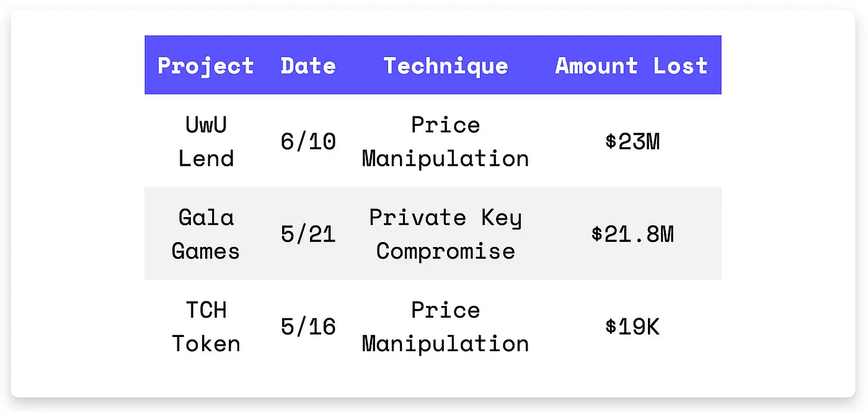Click the Amount Lost column header
Screen dimensions: 868x412
(632, 66)
